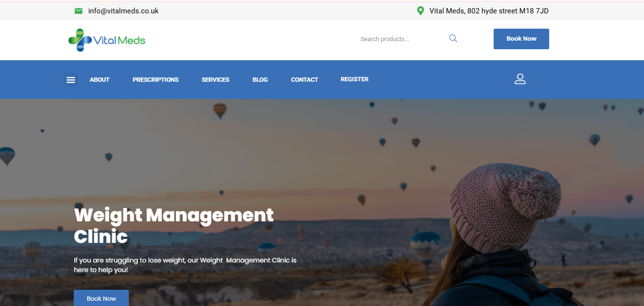Screen dimensions: 644x306
Task: Open the CONTACT page link
Action: [305, 80]
